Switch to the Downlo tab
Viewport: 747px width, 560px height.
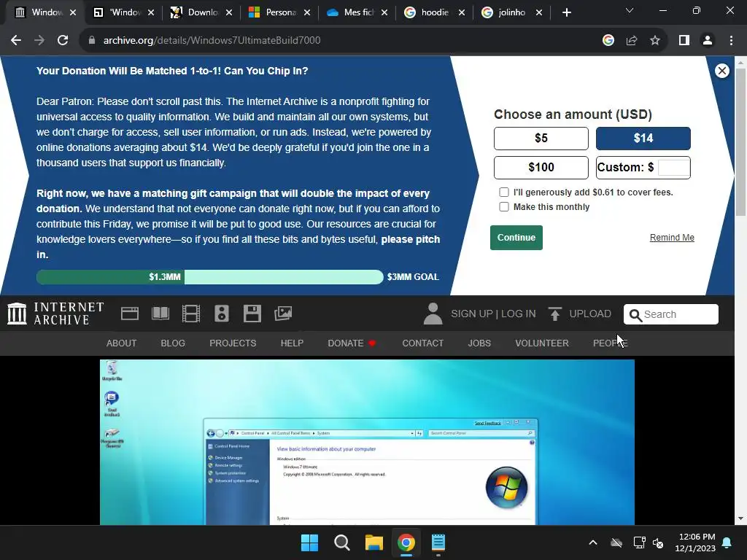(201, 12)
